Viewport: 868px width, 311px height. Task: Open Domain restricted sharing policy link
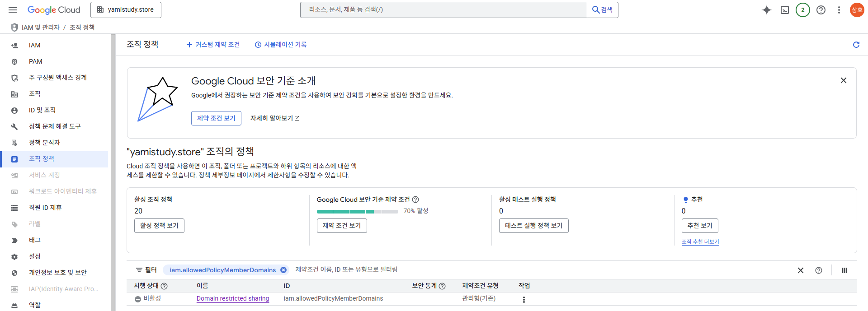pyautogui.click(x=233, y=298)
